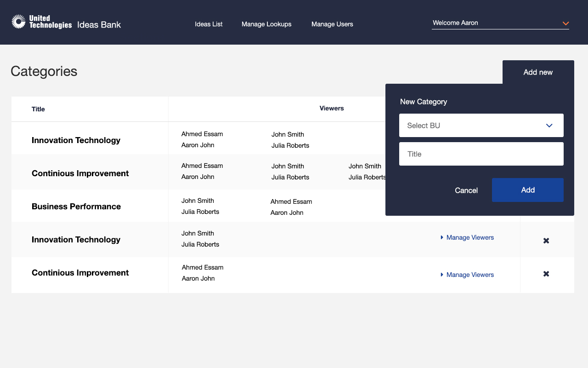Click the Viewers column header
588x368 pixels.
tap(331, 108)
